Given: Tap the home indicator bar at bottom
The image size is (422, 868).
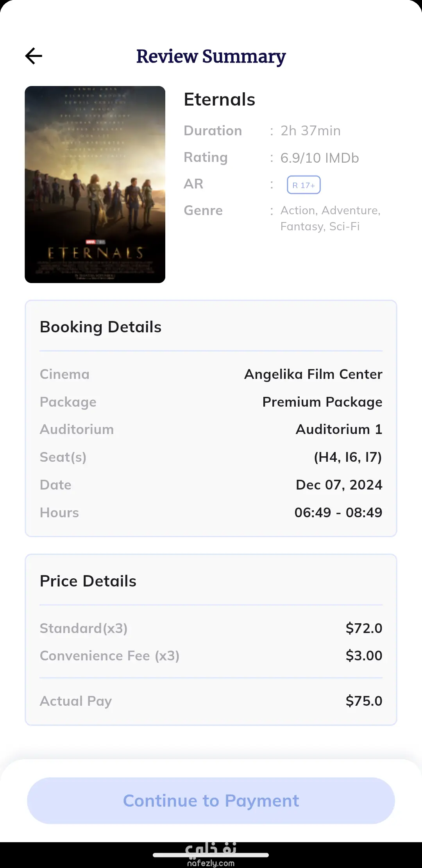Looking at the screenshot, I should (211, 855).
